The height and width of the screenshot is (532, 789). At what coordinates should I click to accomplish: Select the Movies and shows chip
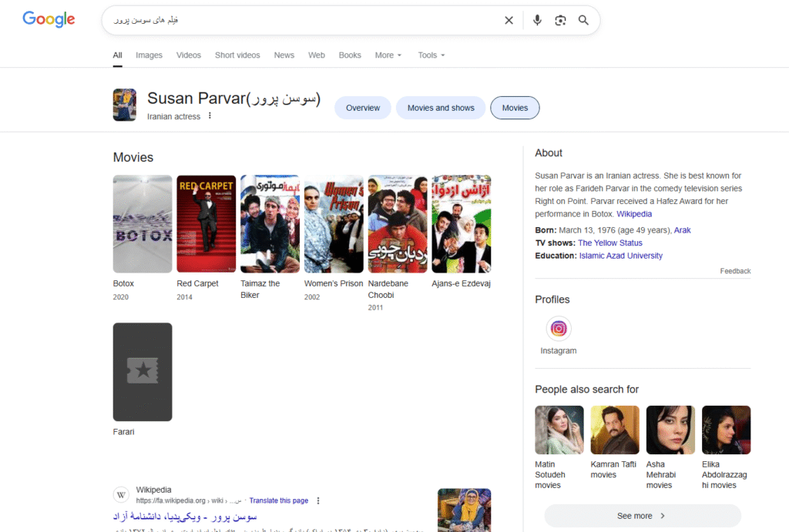tap(441, 108)
